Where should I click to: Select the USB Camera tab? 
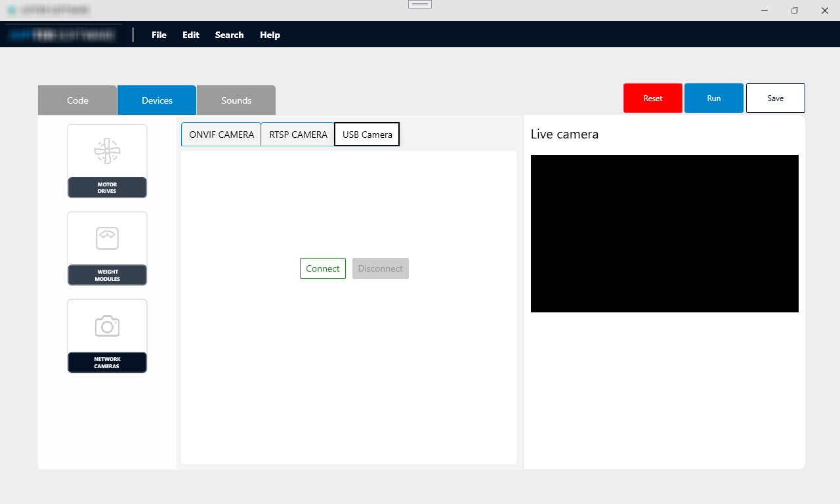[367, 134]
